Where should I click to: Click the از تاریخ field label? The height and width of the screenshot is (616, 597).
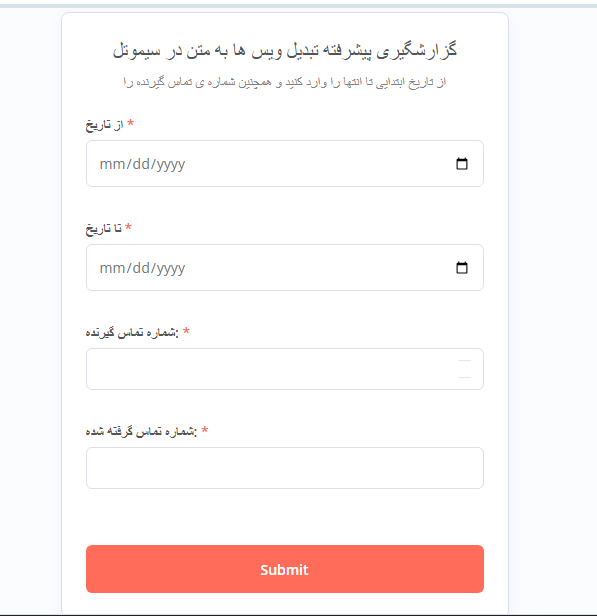click(x=104, y=125)
